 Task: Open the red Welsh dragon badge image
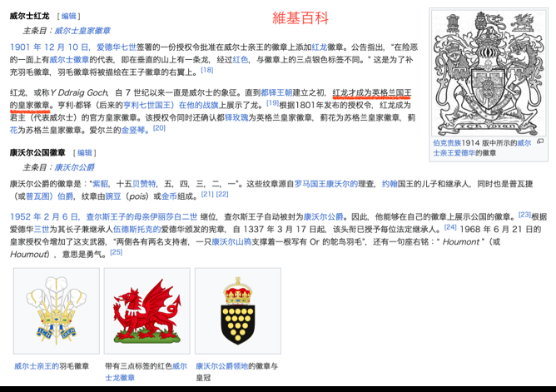pyautogui.click(x=147, y=310)
